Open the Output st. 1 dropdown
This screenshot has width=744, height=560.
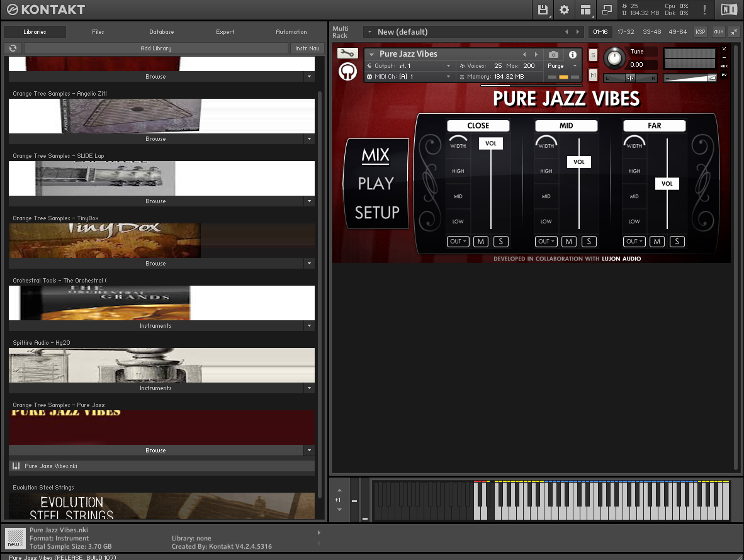click(x=448, y=66)
